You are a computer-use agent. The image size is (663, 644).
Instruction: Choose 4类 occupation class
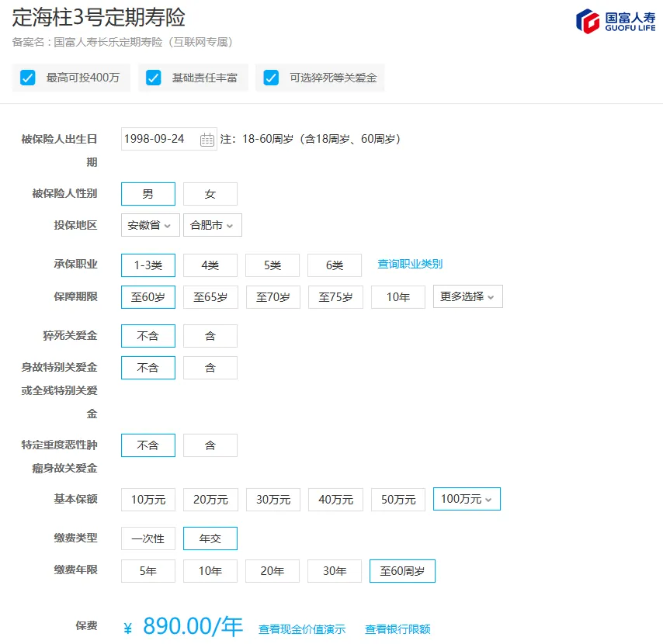point(210,265)
